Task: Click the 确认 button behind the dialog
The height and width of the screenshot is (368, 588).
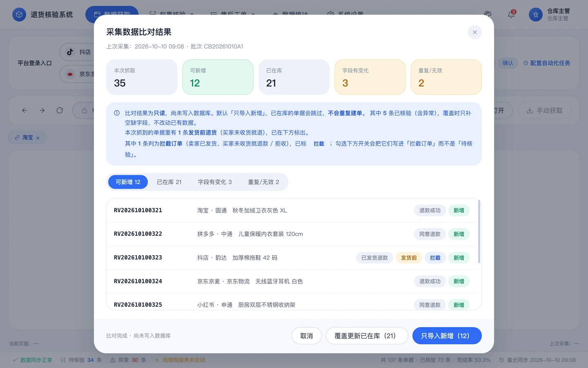Action: tap(508, 63)
